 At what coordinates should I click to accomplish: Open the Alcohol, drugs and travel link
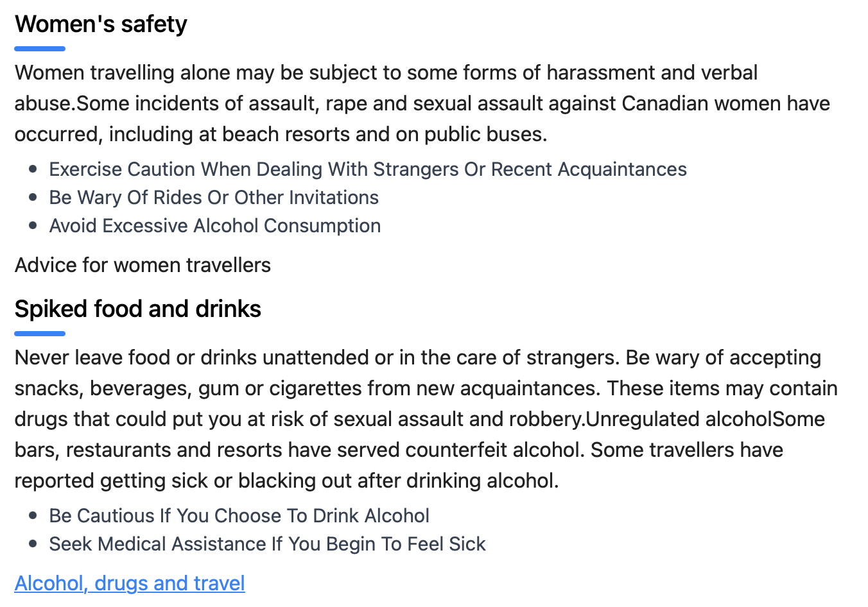[x=130, y=583]
